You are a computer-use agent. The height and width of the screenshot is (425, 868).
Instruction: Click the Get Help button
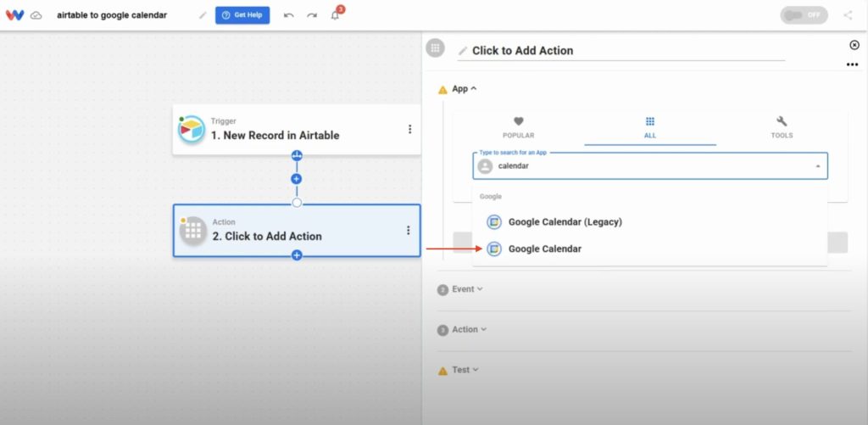[242, 15]
